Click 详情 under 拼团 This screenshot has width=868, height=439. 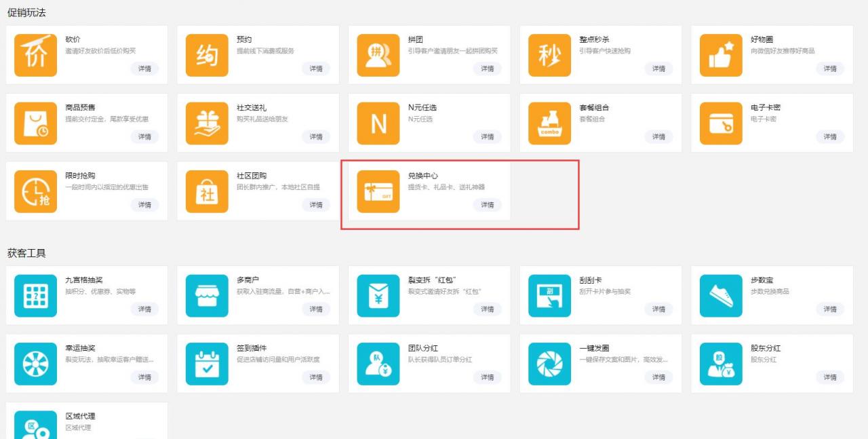[488, 69]
